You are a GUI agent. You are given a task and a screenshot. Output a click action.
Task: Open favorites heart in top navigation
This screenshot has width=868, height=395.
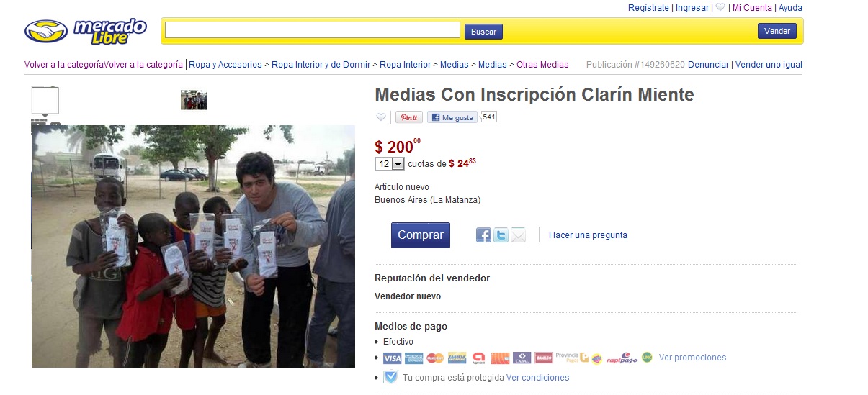[x=720, y=8]
